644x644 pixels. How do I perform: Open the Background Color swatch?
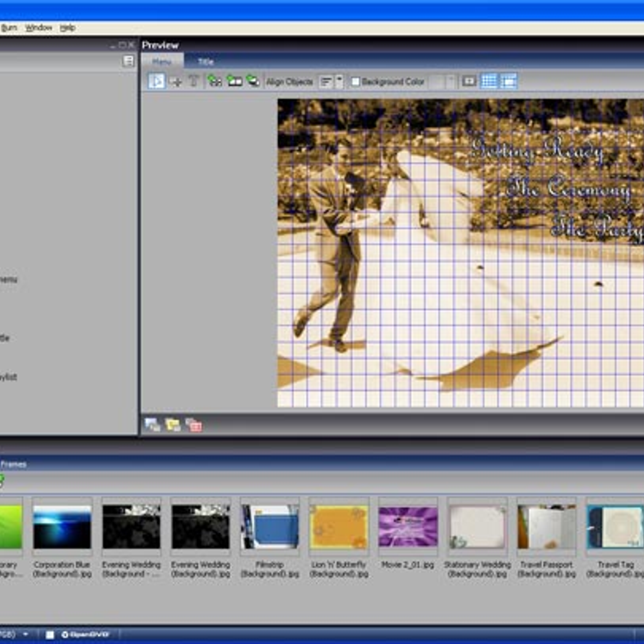pos(437,82)
